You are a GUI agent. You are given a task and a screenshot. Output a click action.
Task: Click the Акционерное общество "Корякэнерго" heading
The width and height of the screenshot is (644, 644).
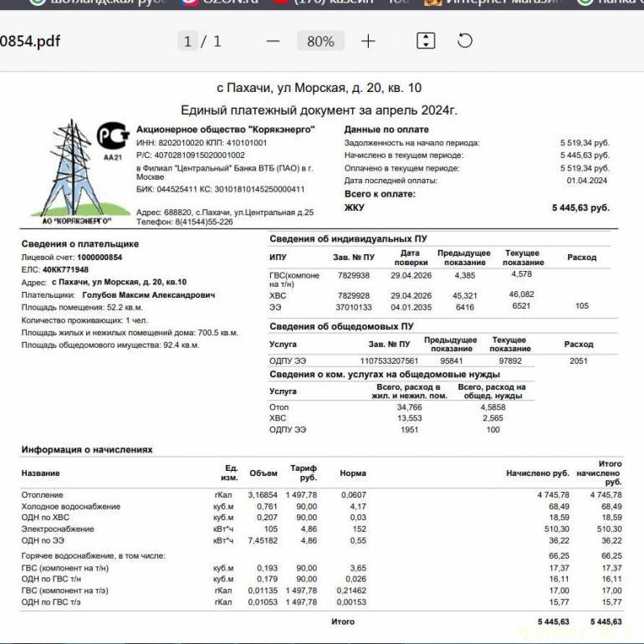pos(225,130)
